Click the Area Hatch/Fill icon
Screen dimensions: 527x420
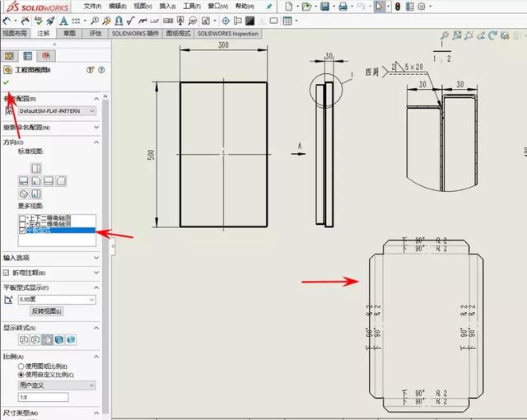250,21
